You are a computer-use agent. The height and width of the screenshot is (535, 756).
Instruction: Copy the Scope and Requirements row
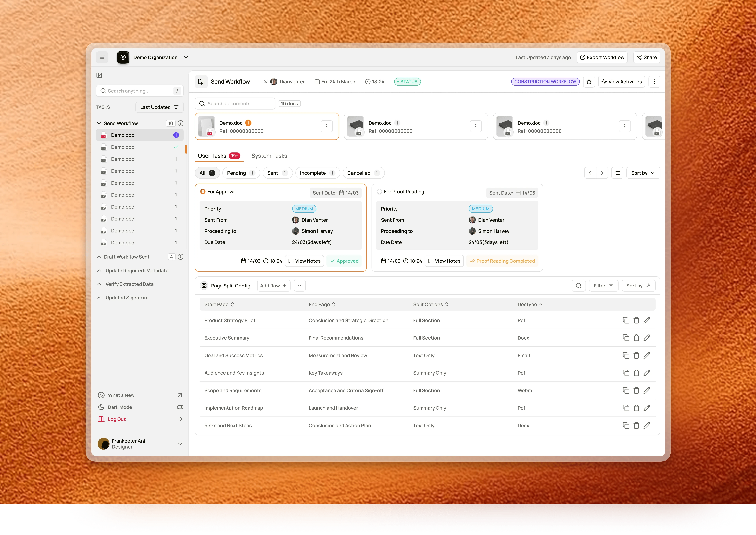[626, 390]
